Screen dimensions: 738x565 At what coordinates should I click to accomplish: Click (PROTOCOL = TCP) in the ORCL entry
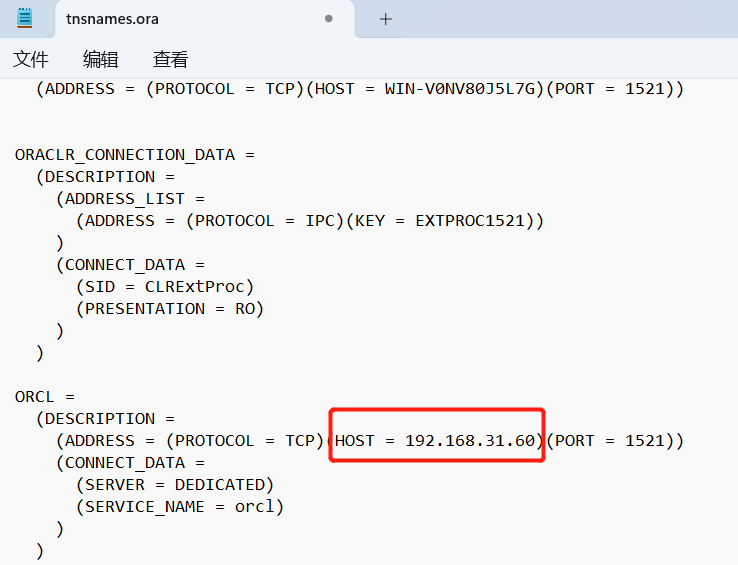245,441
